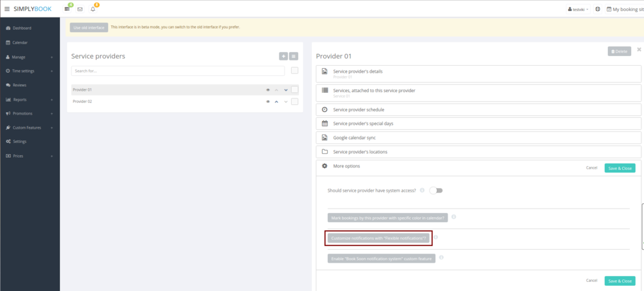The image size is (644, 291).
Task: Open the notifications bell icon
Action: coord(93,9)
